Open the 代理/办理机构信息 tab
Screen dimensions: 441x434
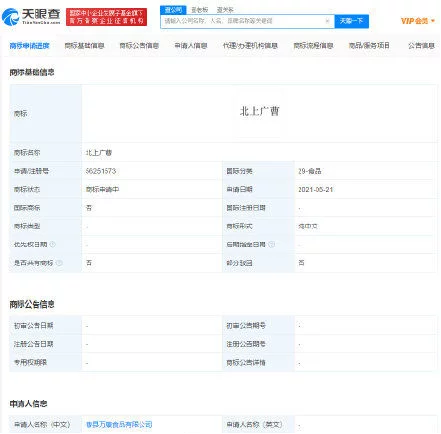point(250,46)
